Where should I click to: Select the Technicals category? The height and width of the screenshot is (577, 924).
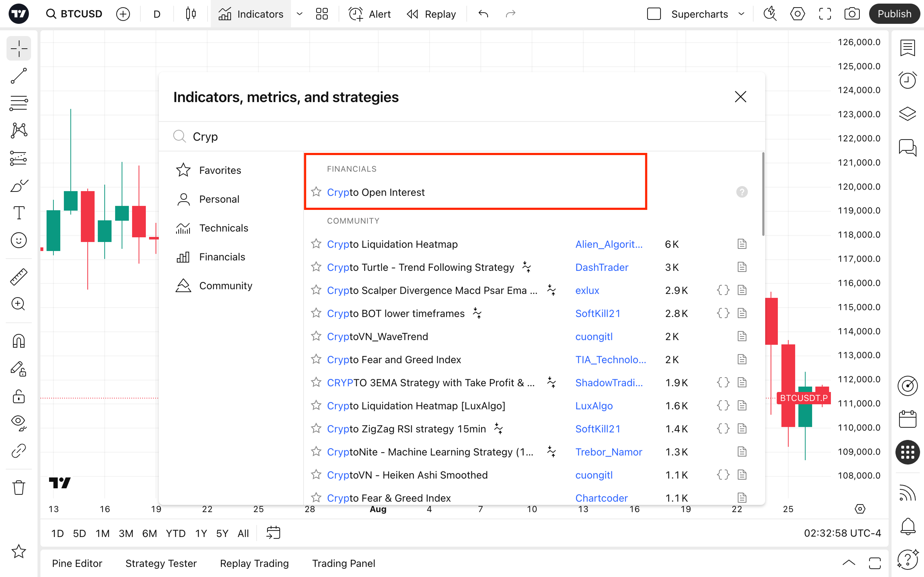223,228
